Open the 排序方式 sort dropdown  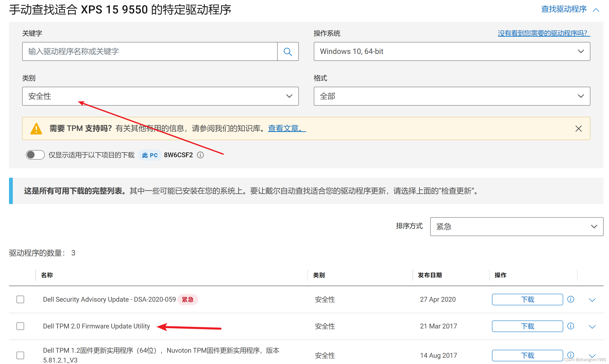[x=516, y=226]
